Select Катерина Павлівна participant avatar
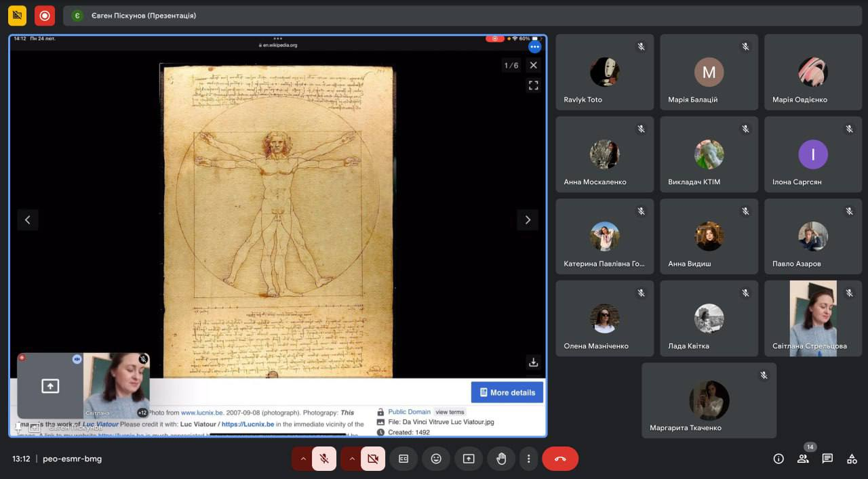Screen dimensions: 868x479 pos(605,236)
